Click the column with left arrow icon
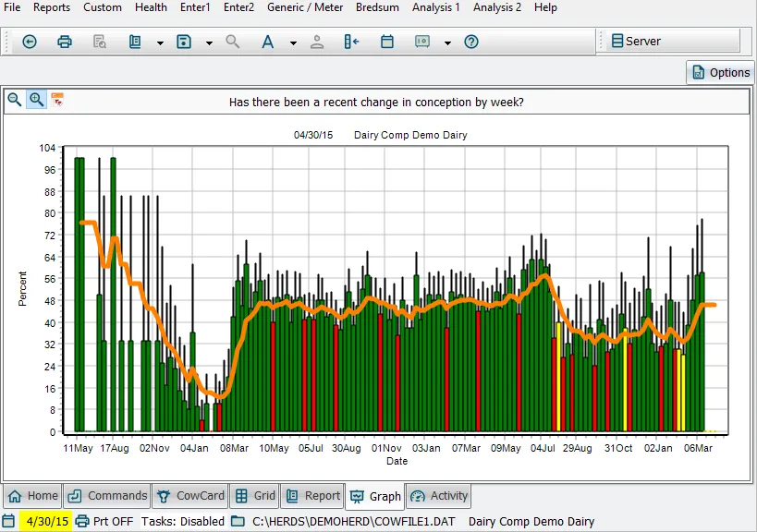 coord(351,42)
